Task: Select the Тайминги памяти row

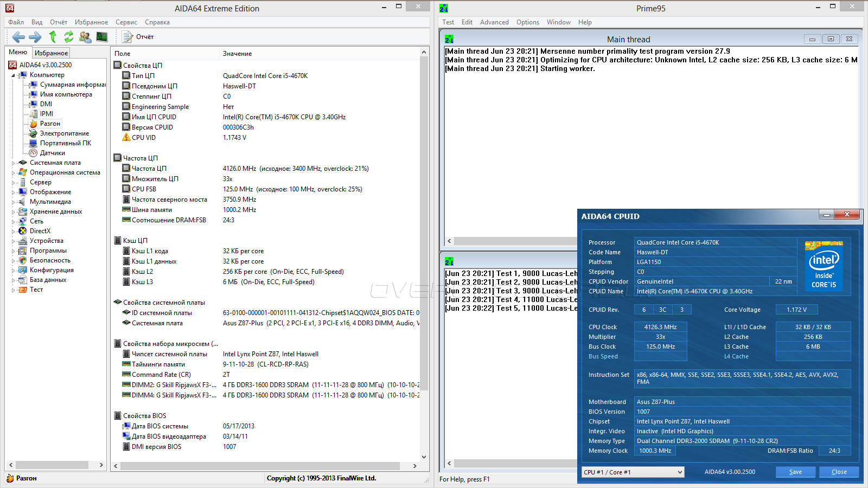Action: tap(266, 364)
